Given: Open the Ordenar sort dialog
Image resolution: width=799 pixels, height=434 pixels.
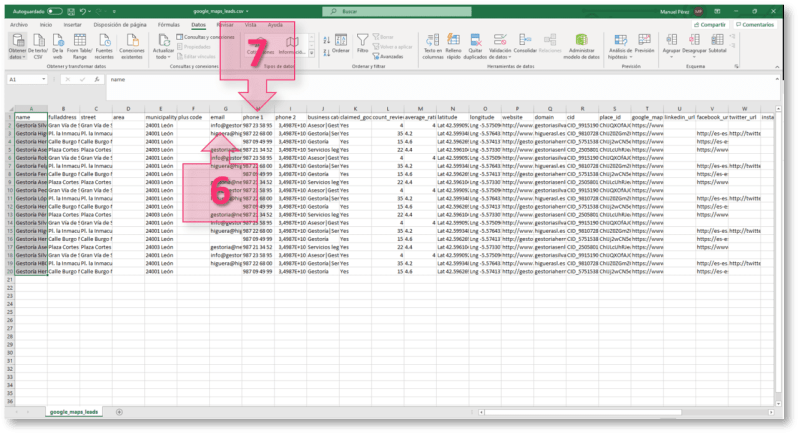Looking at the screenshot, I should pos(341,44).
